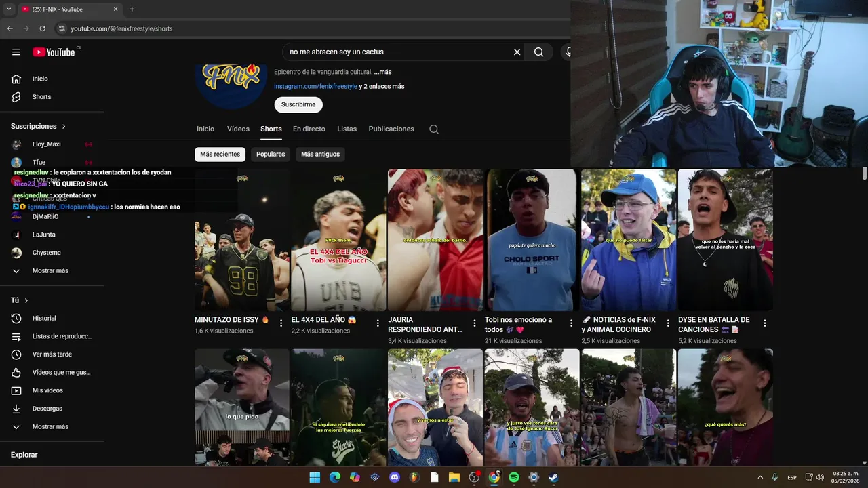868x488 pixels.
Task: Open the 'y 2 enlaces más' link
Action: coord(382,87)
